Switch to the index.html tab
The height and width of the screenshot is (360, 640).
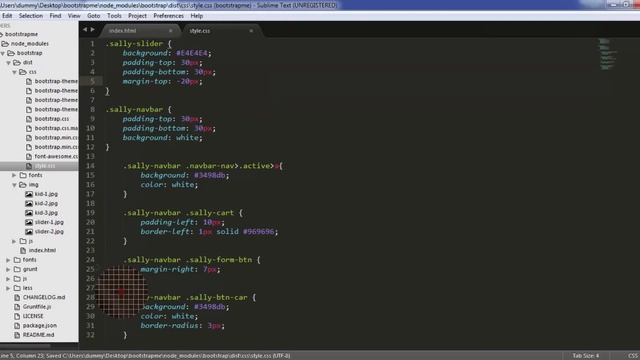coord(122,31)
